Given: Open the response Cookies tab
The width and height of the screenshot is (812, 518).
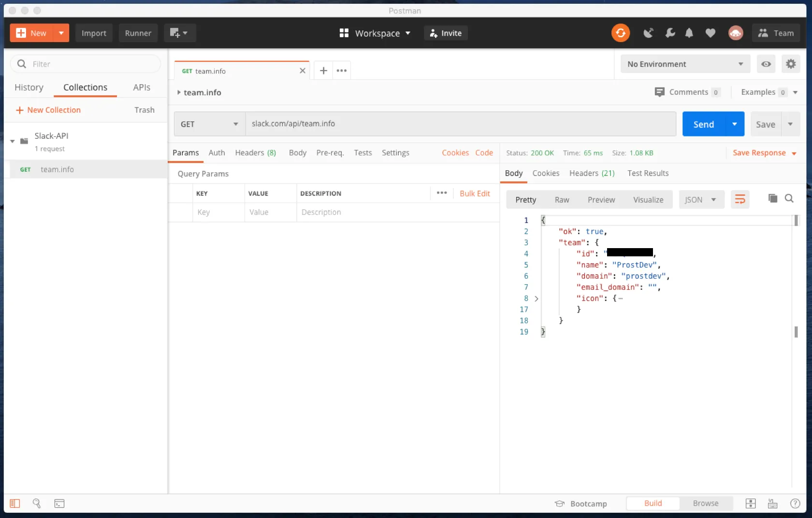Looking at the screenshot, I should point(546,173).
